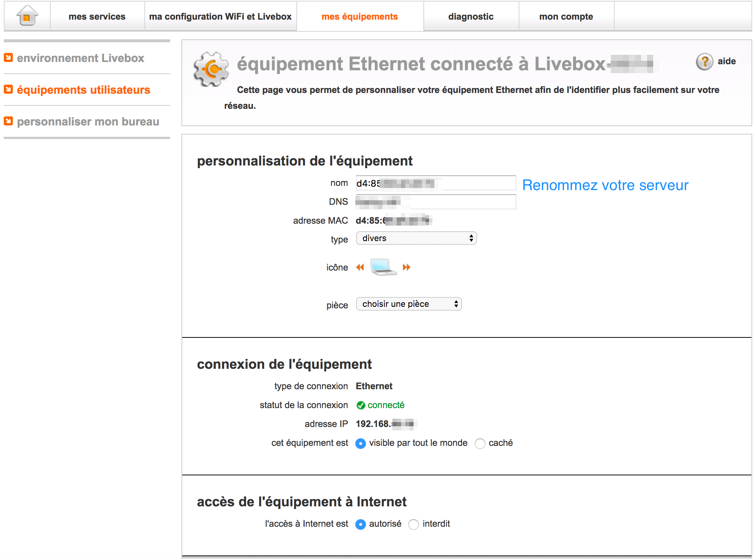Select 'visible par tout le monde' option
Image resolution: width=756 pixels, height=560 pixels.
[x=361, y=443]
